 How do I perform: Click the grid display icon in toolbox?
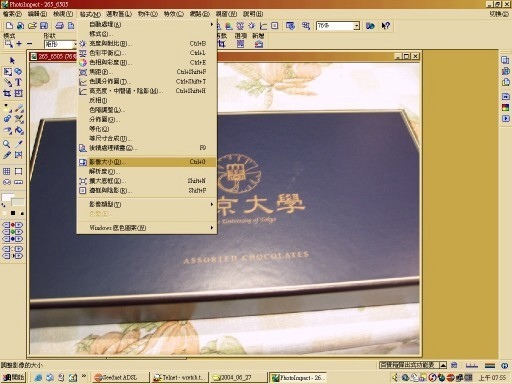[x=7, y=171]
